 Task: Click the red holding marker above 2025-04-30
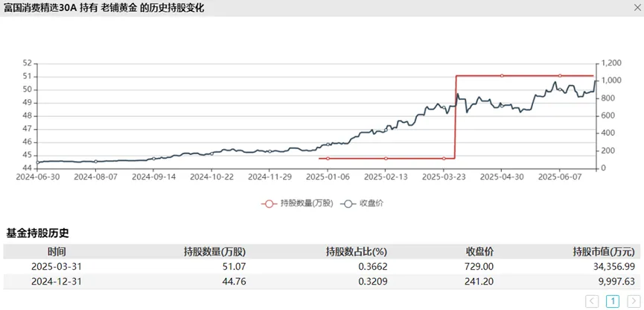point(502,76)
